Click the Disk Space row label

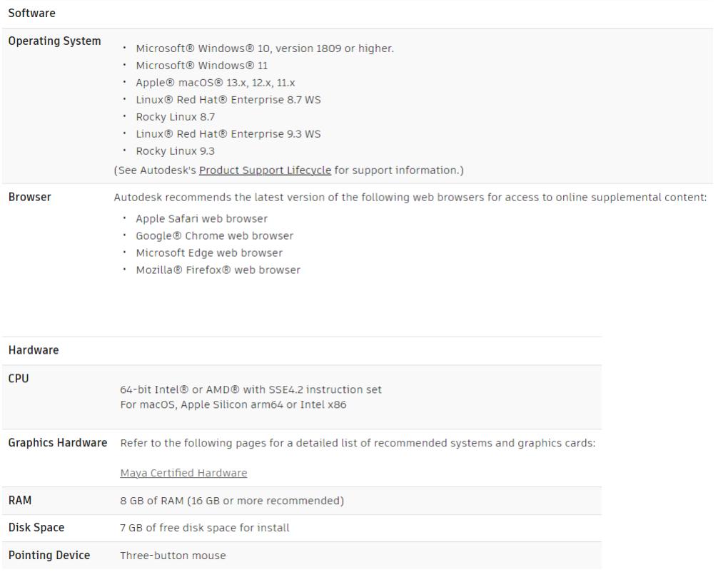(36, 528)
